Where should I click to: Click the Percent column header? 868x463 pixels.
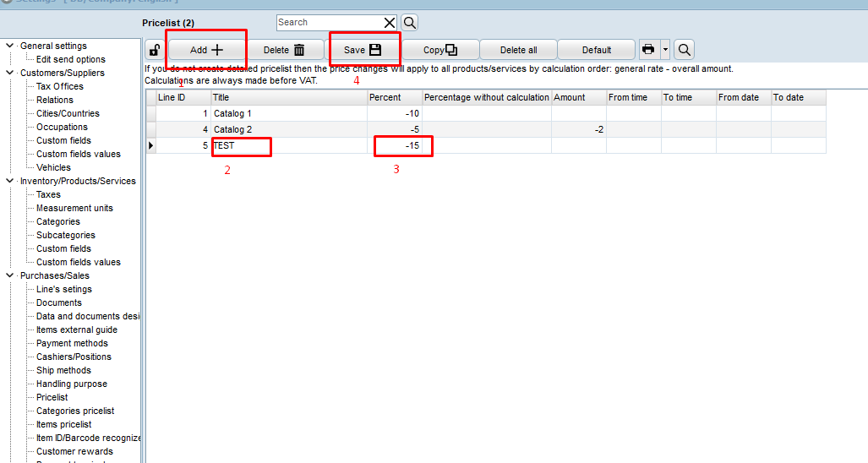(x=395, y=97)
